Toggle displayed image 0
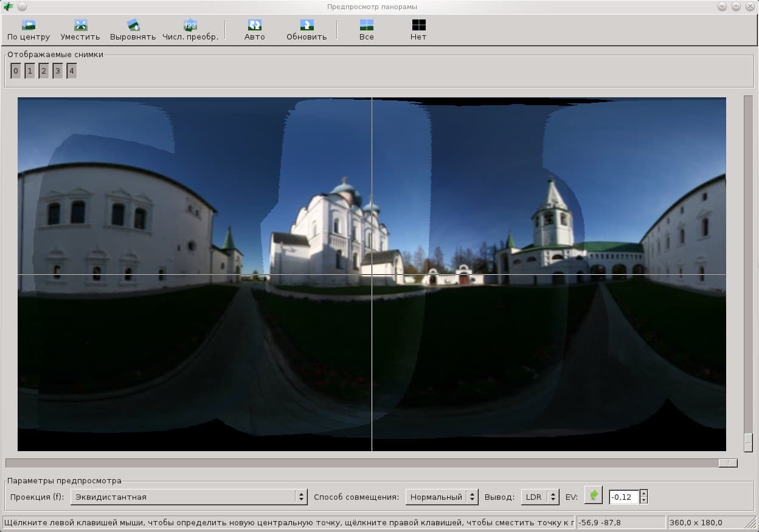Image resolution: width=759 pixels, height=532 pixels. [16, 72]
